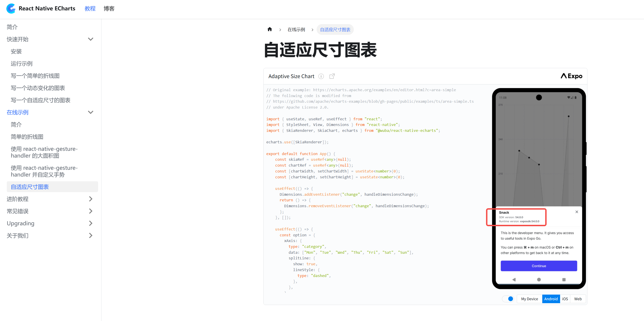Select the Web preview tab
Image resolution: width=644 pixels, height=321 pixels.
pyautogui.click(x=578, y=299)
